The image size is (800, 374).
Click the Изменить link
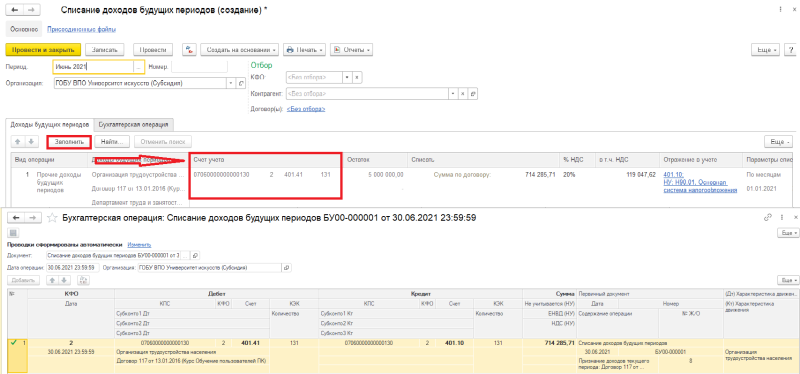pos(139,244)
